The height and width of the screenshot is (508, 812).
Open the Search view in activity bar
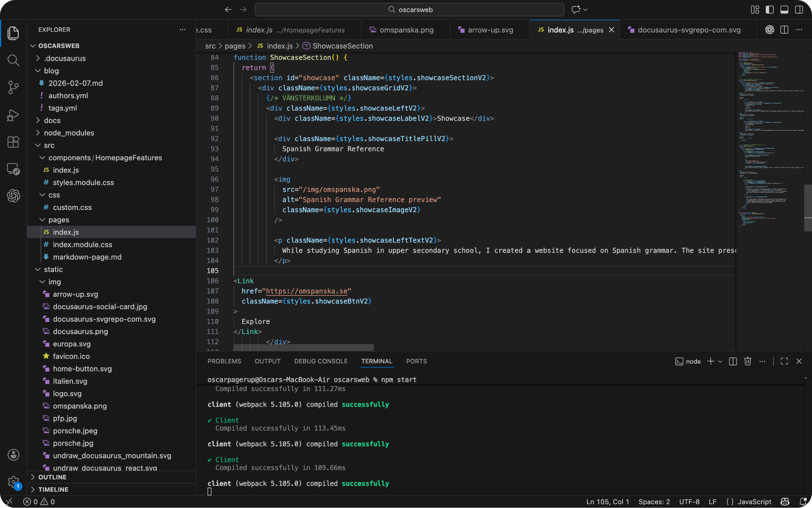[x=13, y=60]
